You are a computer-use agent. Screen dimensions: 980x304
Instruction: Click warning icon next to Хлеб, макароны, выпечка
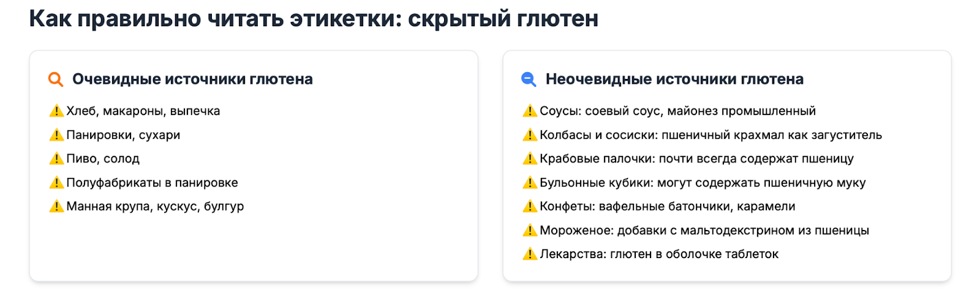pos(56,111)
